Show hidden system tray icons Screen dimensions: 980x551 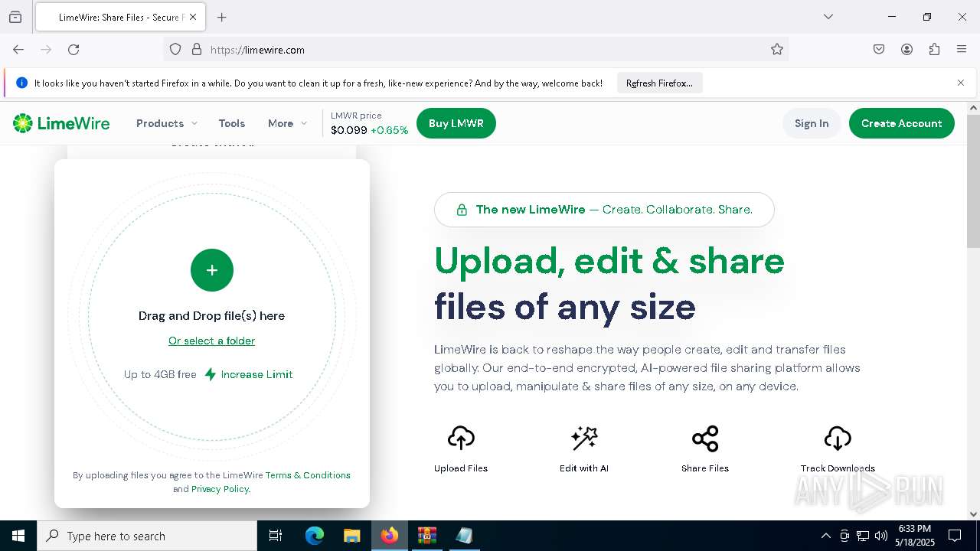click(825, 536)
